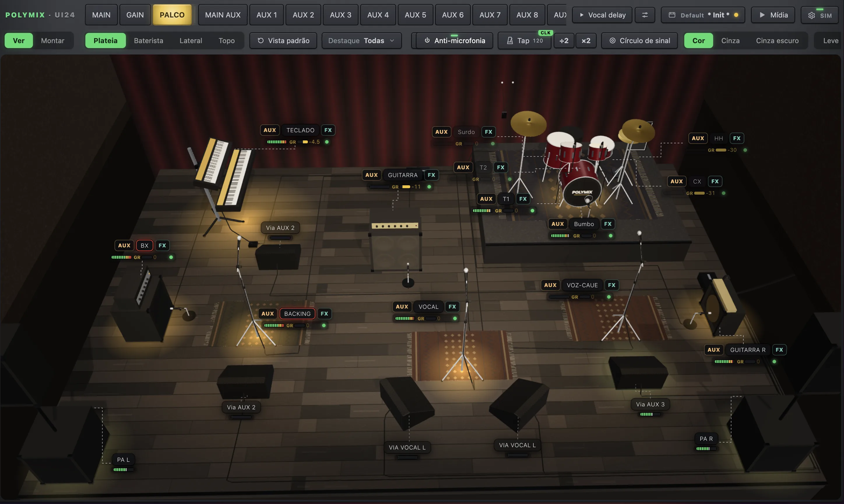This screenshot has width=844, height=504.
Task: Select the MAIN AUX tab
Action: 223,15
